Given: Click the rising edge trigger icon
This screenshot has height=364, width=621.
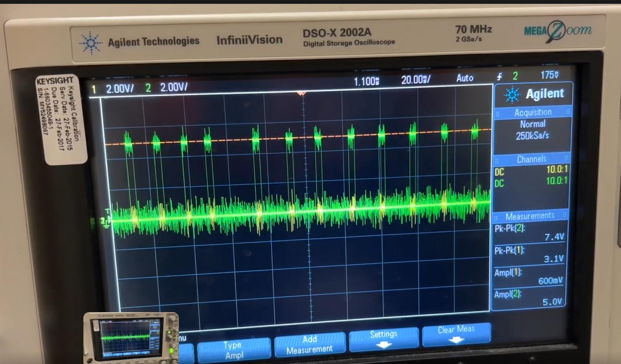Looking at the screenshot, I should point(499,77).
